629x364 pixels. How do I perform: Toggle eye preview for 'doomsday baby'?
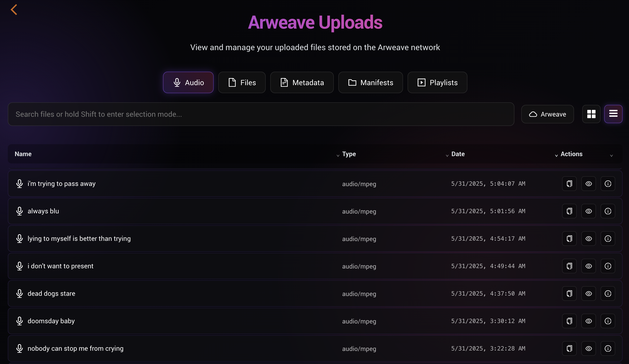pyautogui.click(x=588, y=321)
